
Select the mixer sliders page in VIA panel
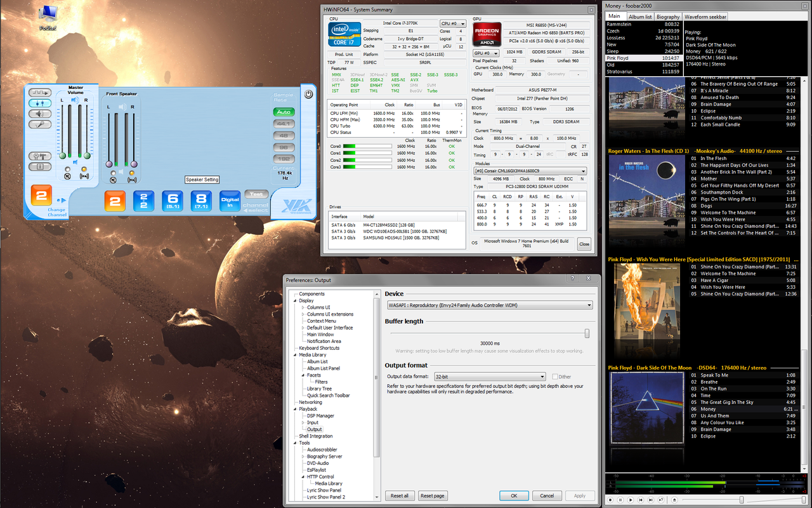pos(40,103)
